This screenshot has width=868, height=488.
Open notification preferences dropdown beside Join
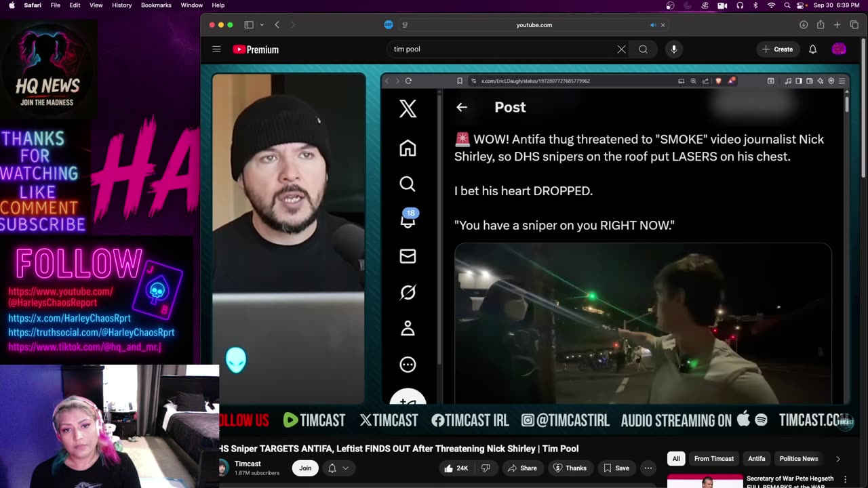click(338, 468)
